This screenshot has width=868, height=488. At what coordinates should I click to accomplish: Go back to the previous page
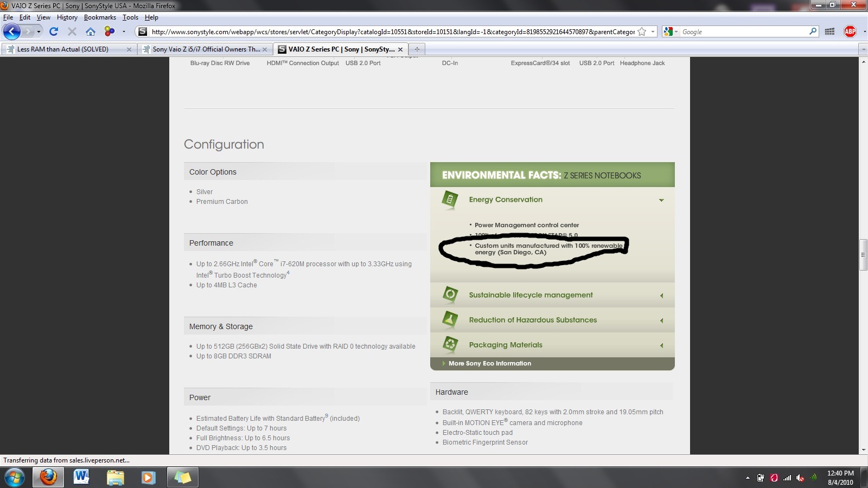click(x=11, y=31)
